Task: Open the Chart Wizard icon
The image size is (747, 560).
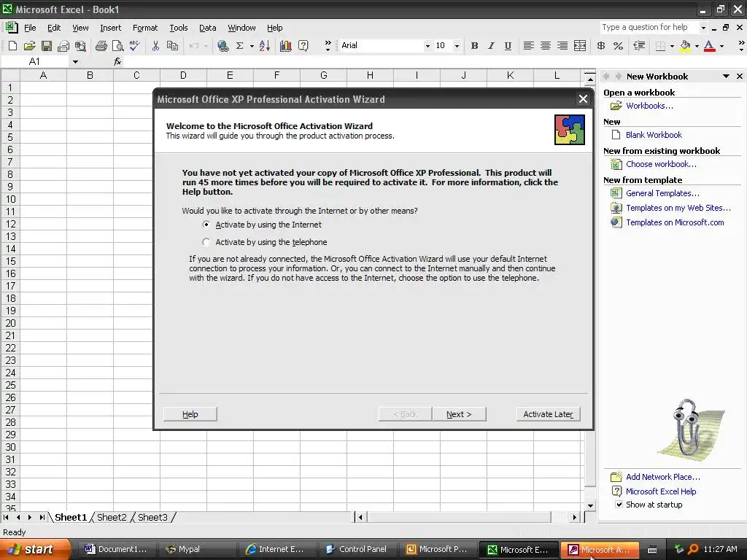Action: pyautogui.click(x=286, y=46)
